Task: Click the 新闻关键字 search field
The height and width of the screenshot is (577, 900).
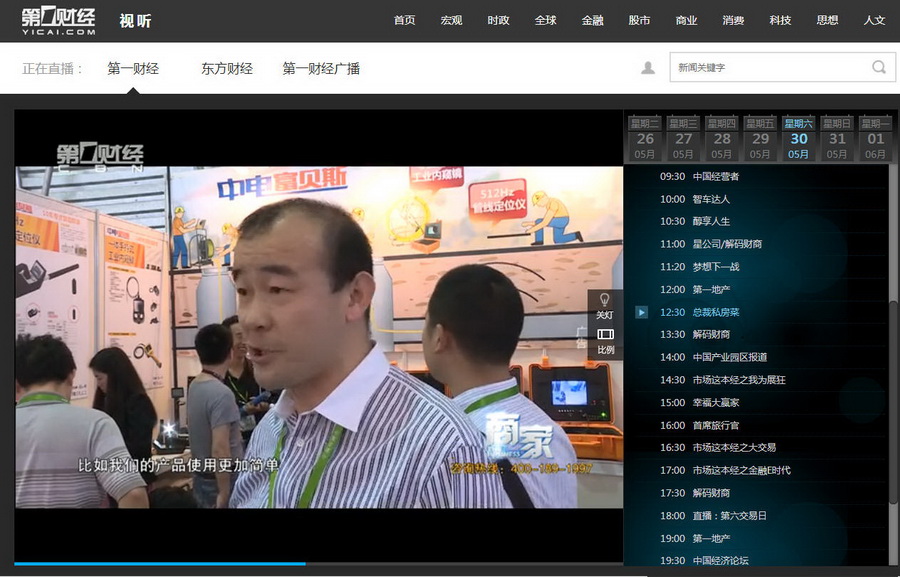Action: tap(782, 67)
